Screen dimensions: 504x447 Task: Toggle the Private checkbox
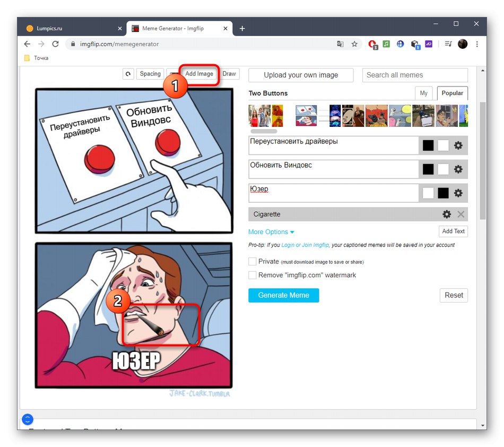click(x=253, y=261)
